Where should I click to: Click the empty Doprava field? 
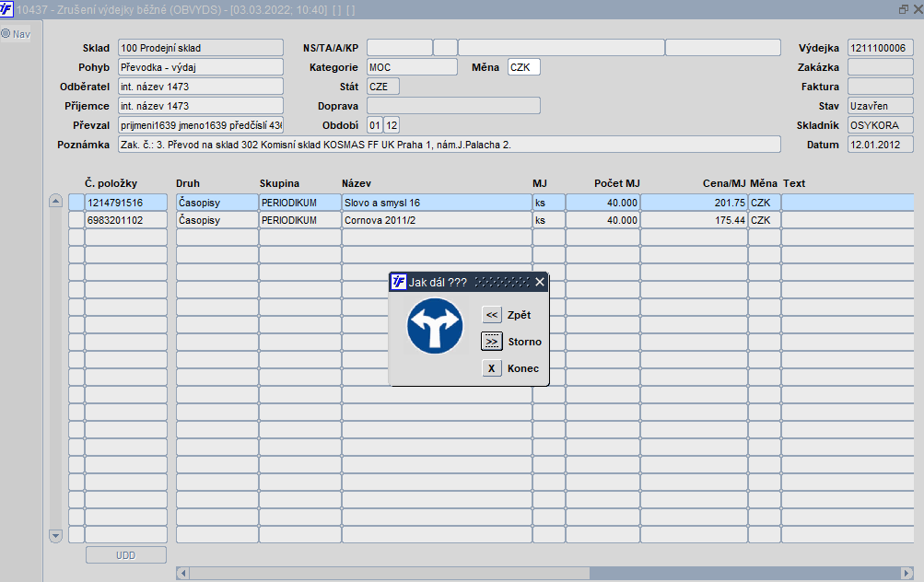tap(453, 106)
